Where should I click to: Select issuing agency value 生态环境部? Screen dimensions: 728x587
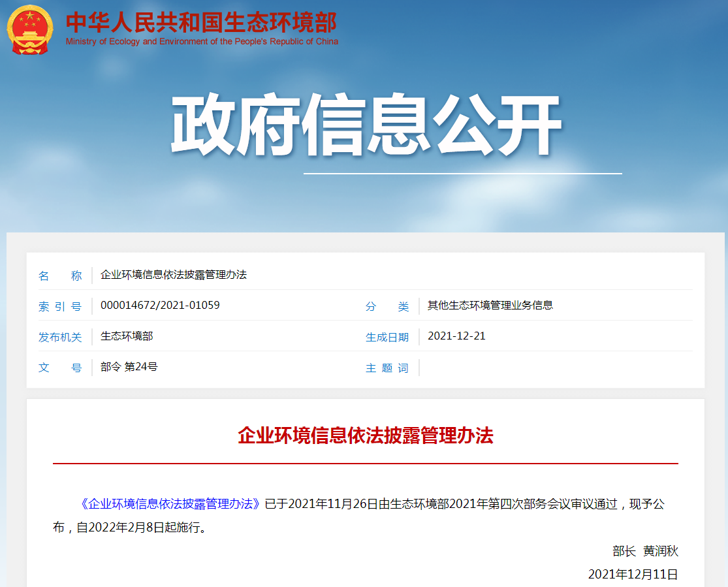127,336
